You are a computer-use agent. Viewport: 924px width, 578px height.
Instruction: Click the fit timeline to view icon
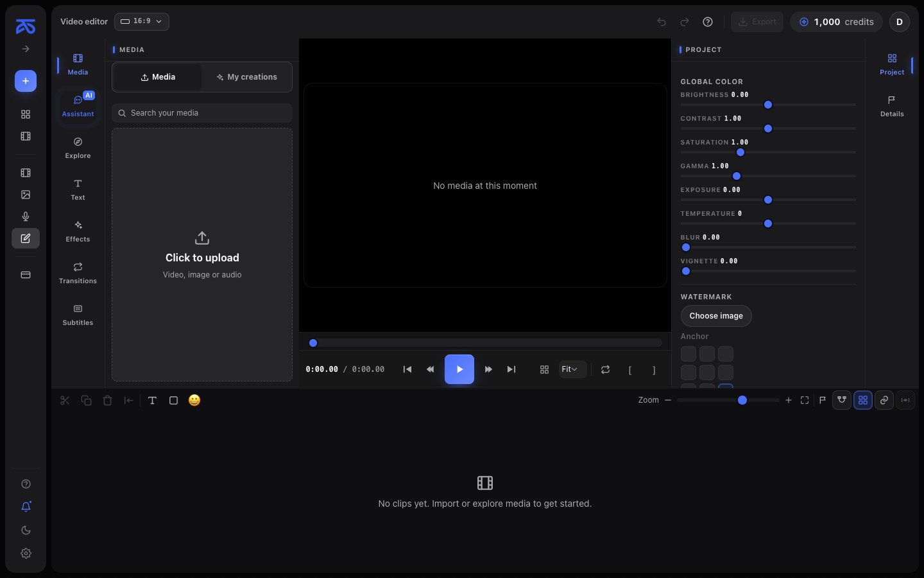(805, 400)
